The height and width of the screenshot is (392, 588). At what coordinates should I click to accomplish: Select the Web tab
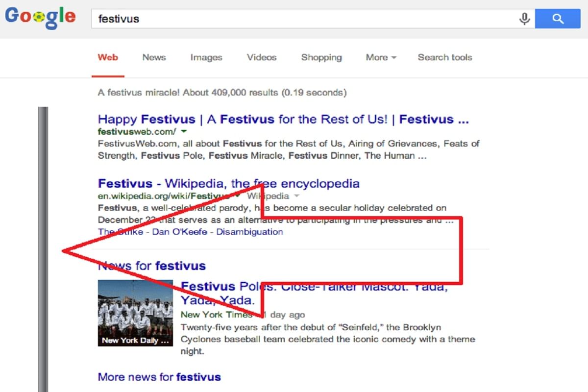point(107,57)
